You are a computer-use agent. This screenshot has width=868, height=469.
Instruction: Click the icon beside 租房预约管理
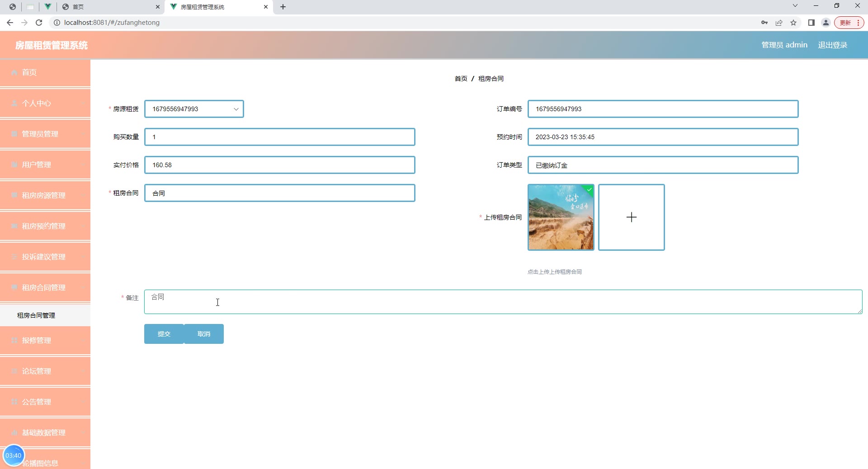click(14, 226)
